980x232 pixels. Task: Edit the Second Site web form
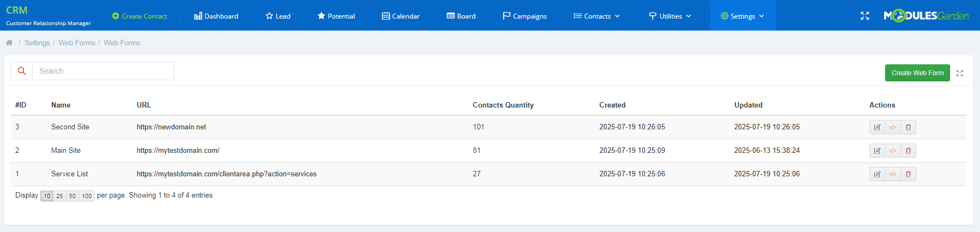point(877,127)
